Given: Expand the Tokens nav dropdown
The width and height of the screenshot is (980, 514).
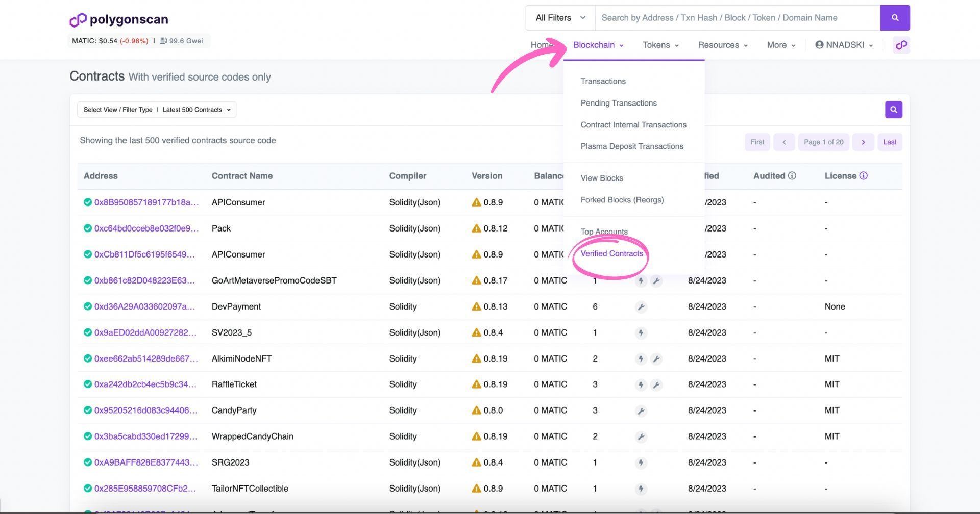Looking at the screenshot, I should pos(660,45).
